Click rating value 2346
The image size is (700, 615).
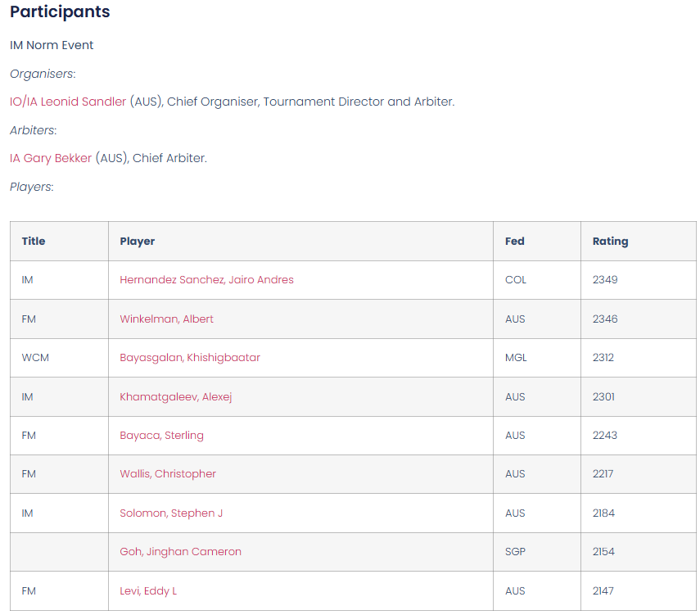tap(605, 319)
